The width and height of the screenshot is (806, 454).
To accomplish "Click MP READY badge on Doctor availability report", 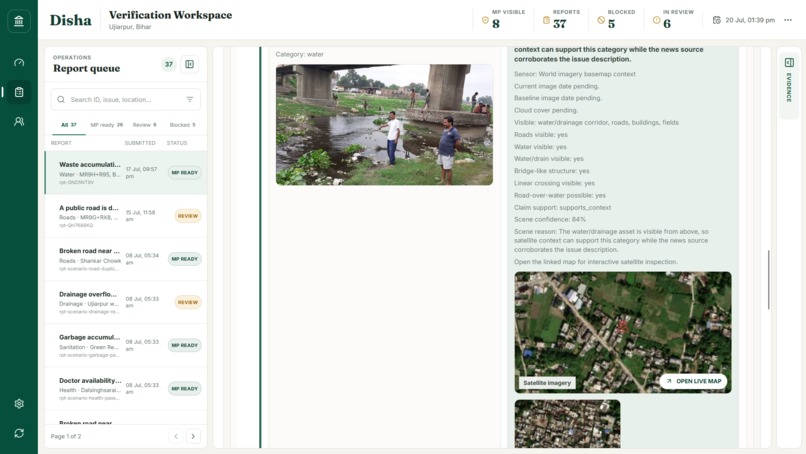I will pos(185,389).
